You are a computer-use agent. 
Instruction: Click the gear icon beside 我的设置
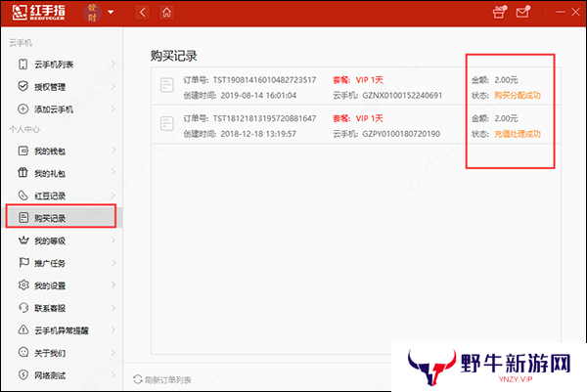point(23,285)
